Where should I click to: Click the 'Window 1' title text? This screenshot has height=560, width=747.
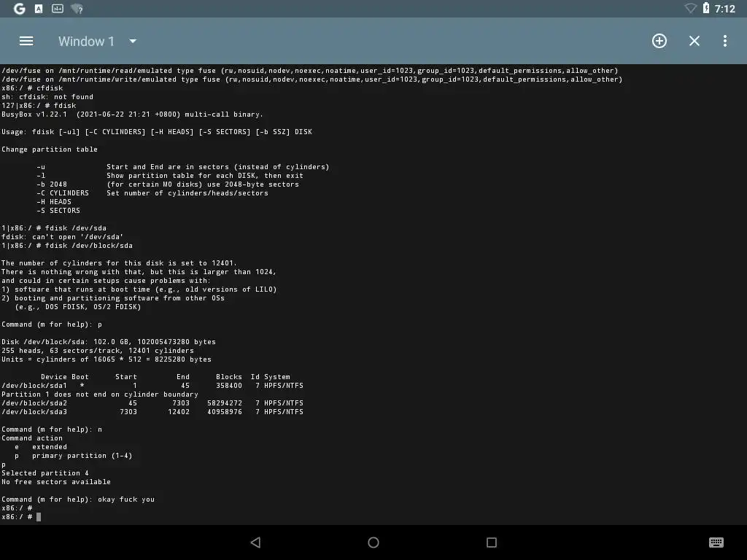(86, 42)
